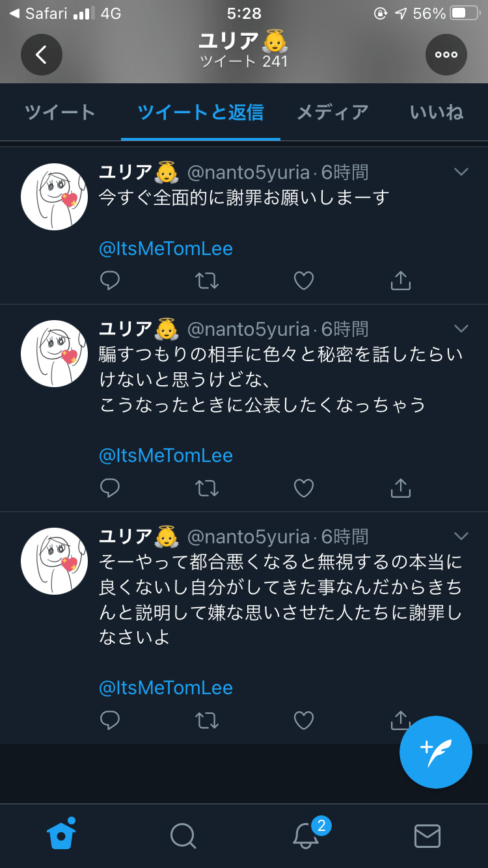Expand third tweet's dropdown chevron
Image resolution: width=488 pixels, height=868 pixels.
tap(461, 536)
